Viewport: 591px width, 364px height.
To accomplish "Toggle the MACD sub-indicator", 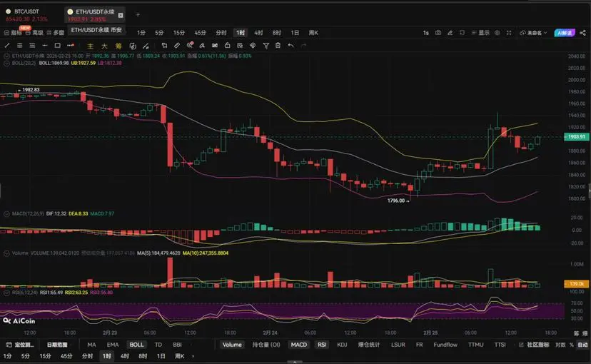I will tap(299, 345).
